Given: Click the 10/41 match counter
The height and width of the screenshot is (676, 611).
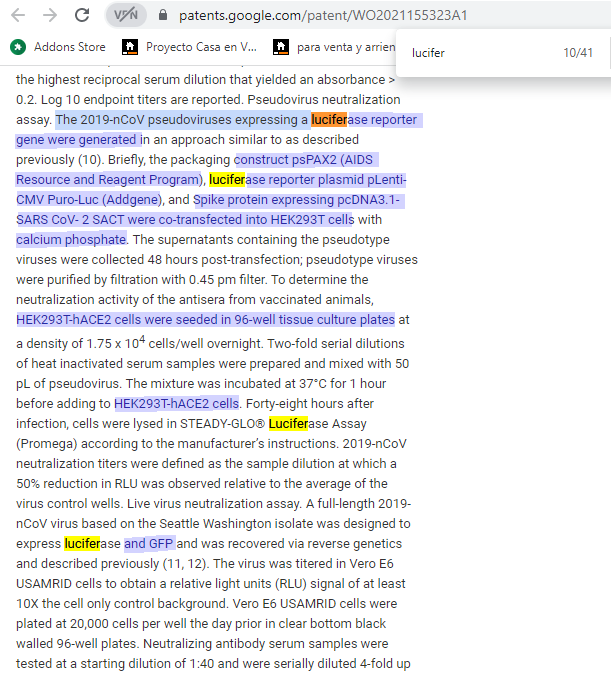Looking at the screenshot, I should click(578, 53).
